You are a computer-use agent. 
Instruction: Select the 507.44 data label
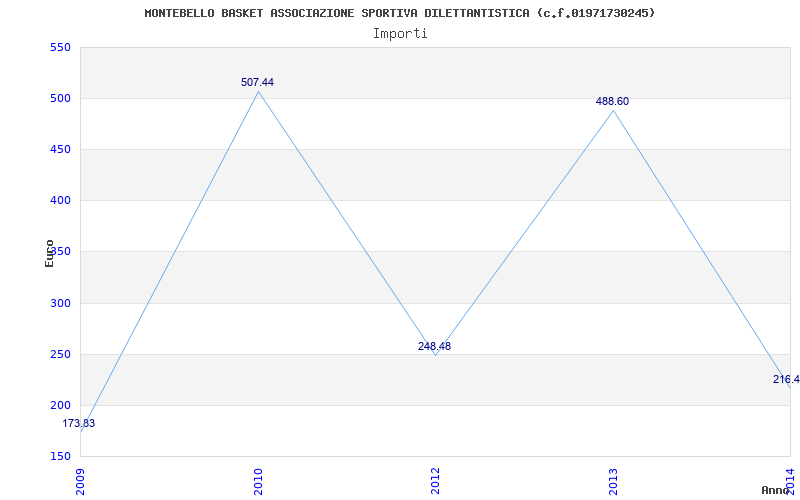[x=258, y=82]
